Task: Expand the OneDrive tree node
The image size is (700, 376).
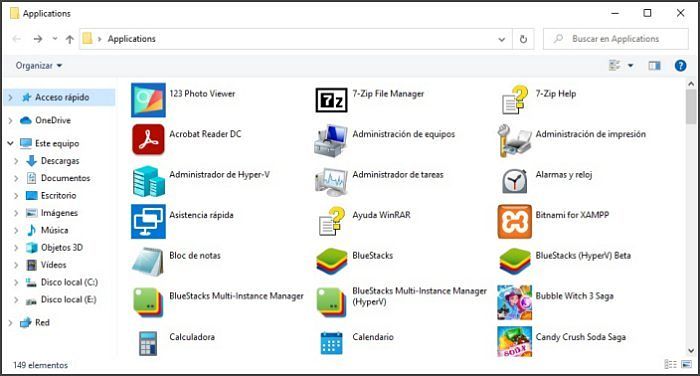Action: tap(10, 121)
